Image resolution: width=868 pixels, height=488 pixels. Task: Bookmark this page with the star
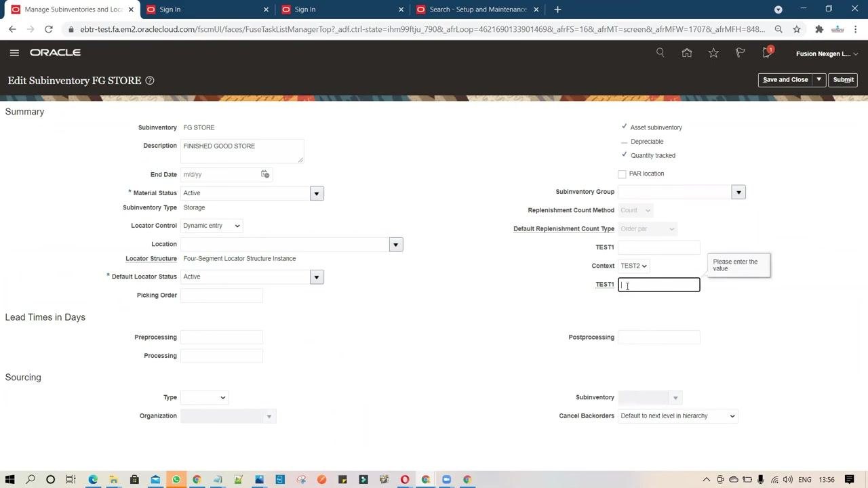click(797, 29)
